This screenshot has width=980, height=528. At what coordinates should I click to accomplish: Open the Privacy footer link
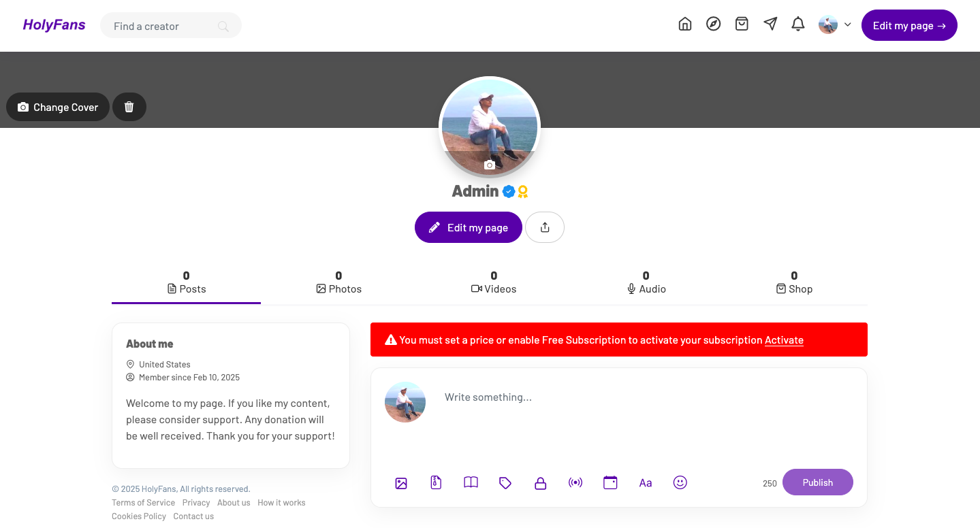(196, 503)
